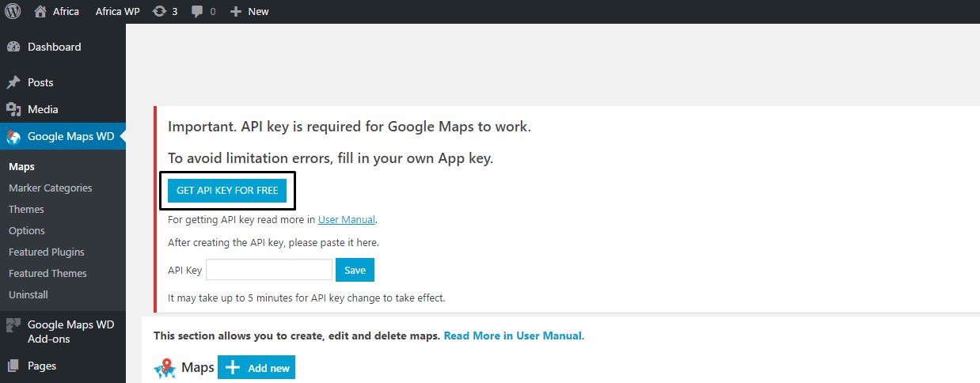Focus the API Key input field
The height and width of the screenshot is (383, 980).
click(x=269, y=270)
